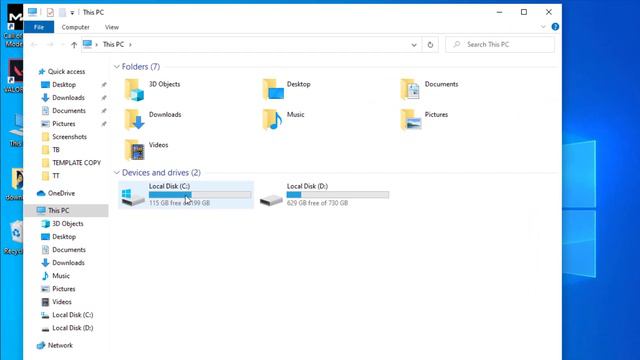Expand the ribbon with the chevron
The image size is (640, 360).
point(543,27)
